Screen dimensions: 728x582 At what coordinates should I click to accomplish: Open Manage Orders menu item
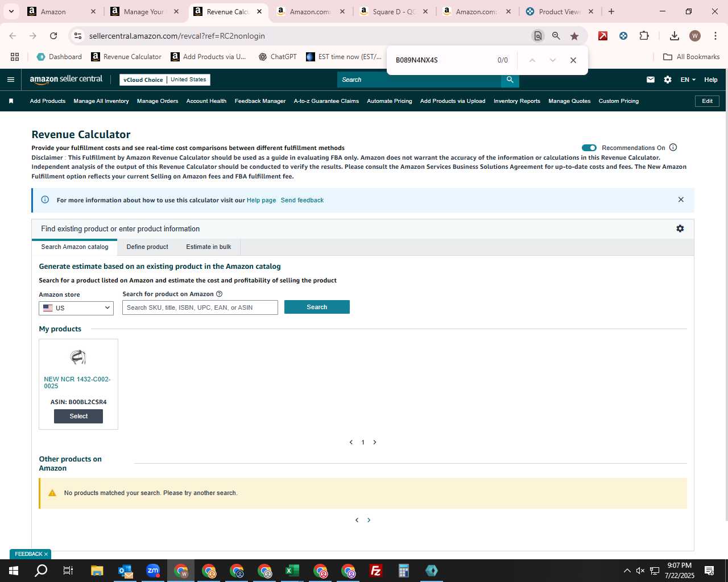tap(158, 101)
